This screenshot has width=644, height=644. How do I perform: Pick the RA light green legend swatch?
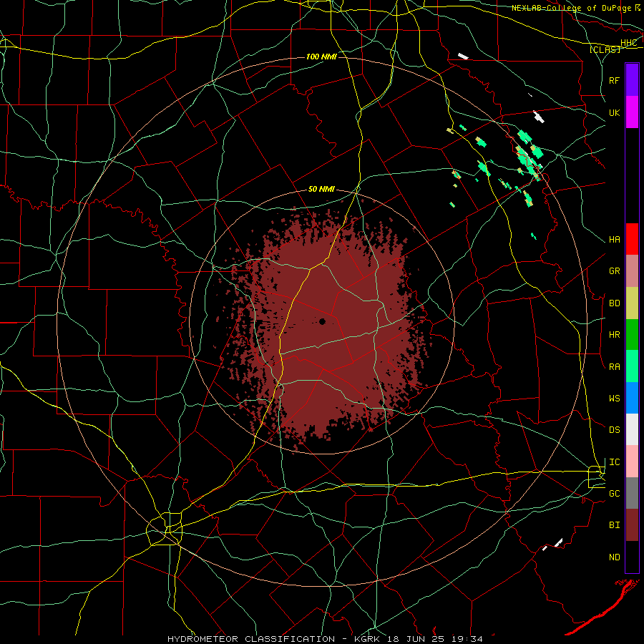click(x=632, y=366)
